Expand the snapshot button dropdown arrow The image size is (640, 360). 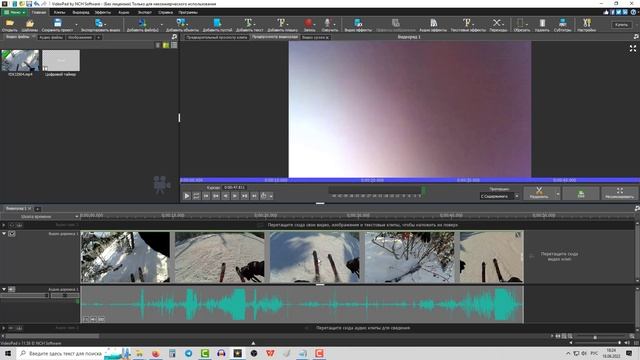[x=271, y=196]
